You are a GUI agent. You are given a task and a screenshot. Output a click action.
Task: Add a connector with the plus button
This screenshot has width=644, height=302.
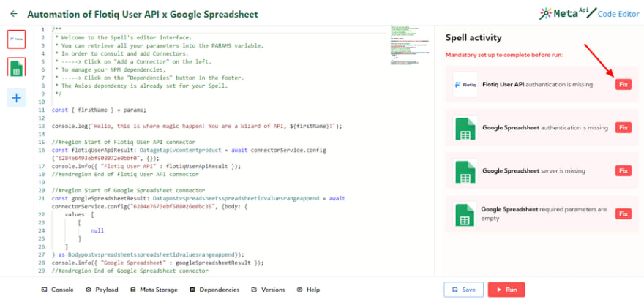tap(16, 98)
